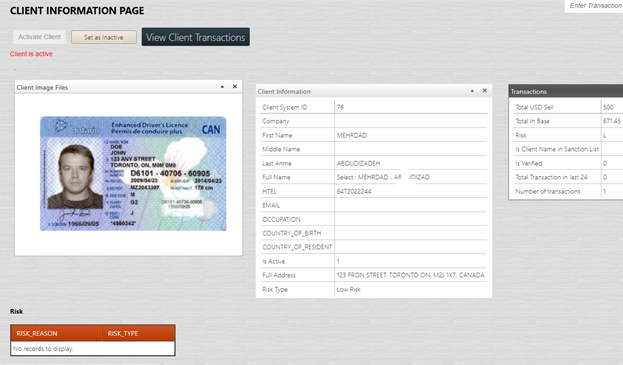623x365 pixels.
Task: Collapse the Client Image Files panel
Action: tap(222, 87)
